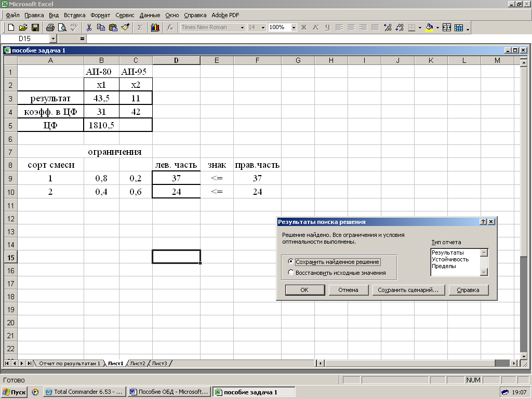Toggle underline Ч formatting
The image size is (532, 399).
coord(328,28)
